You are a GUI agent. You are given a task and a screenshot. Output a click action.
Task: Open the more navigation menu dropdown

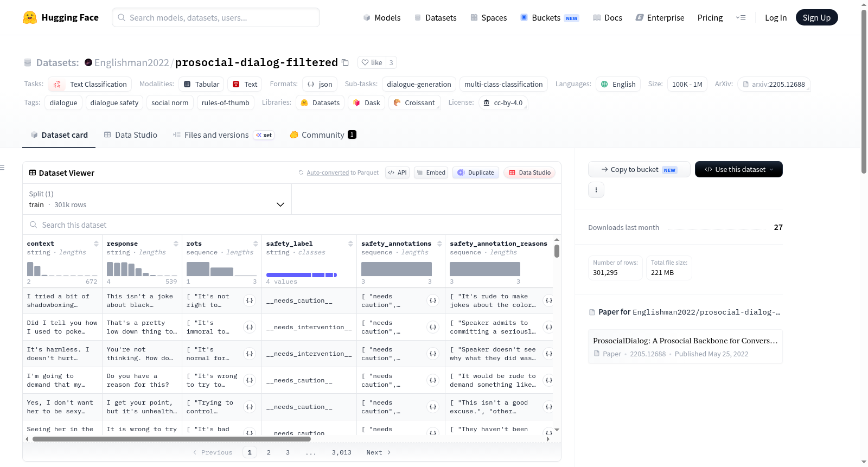point(741,17)
